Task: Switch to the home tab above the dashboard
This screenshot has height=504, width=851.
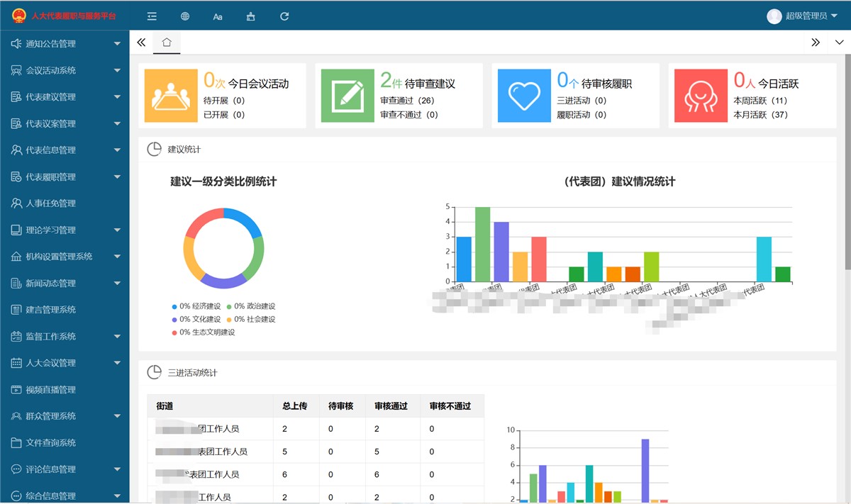Action: click(x=166, y=42)
